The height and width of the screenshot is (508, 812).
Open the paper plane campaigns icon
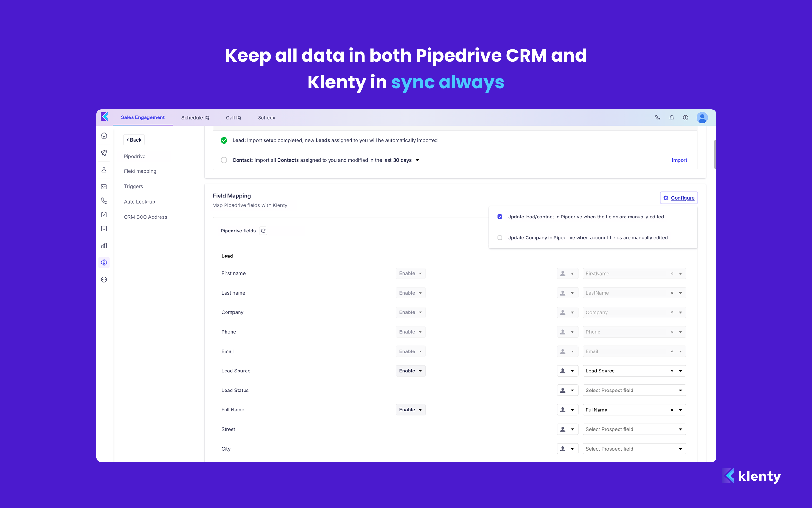click(104, 153)
